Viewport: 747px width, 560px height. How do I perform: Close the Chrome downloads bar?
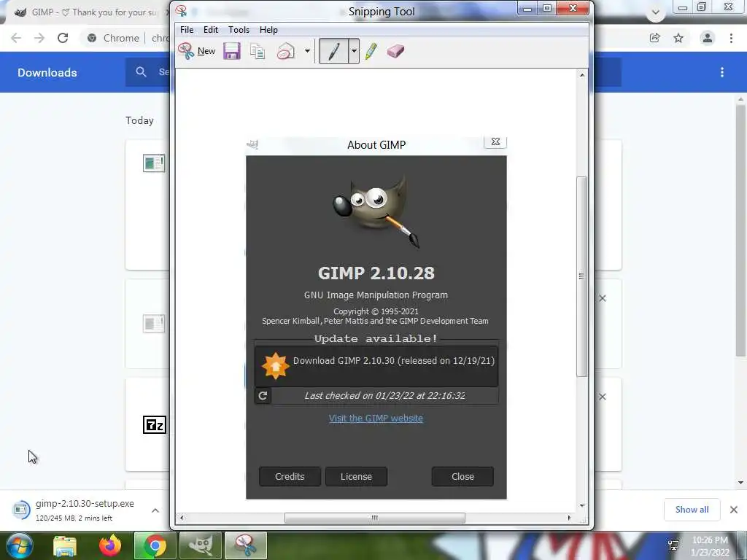pyautogui.click(x=734, y=510)
